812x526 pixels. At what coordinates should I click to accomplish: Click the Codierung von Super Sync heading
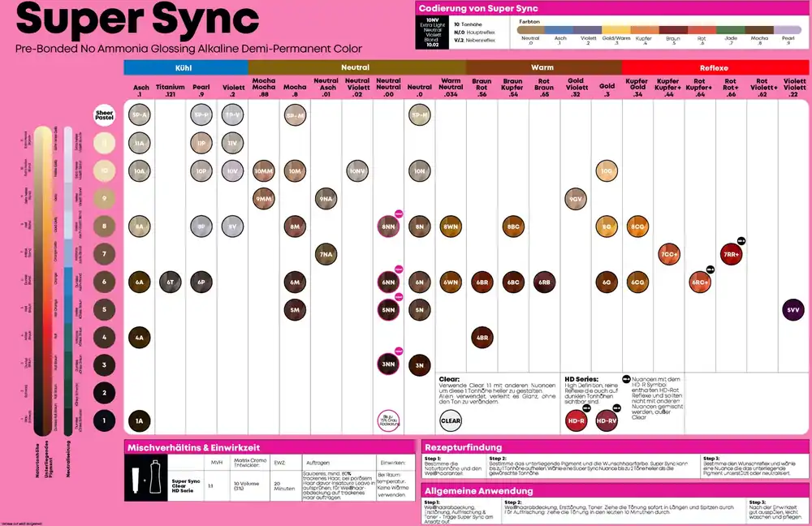(478, 8)
